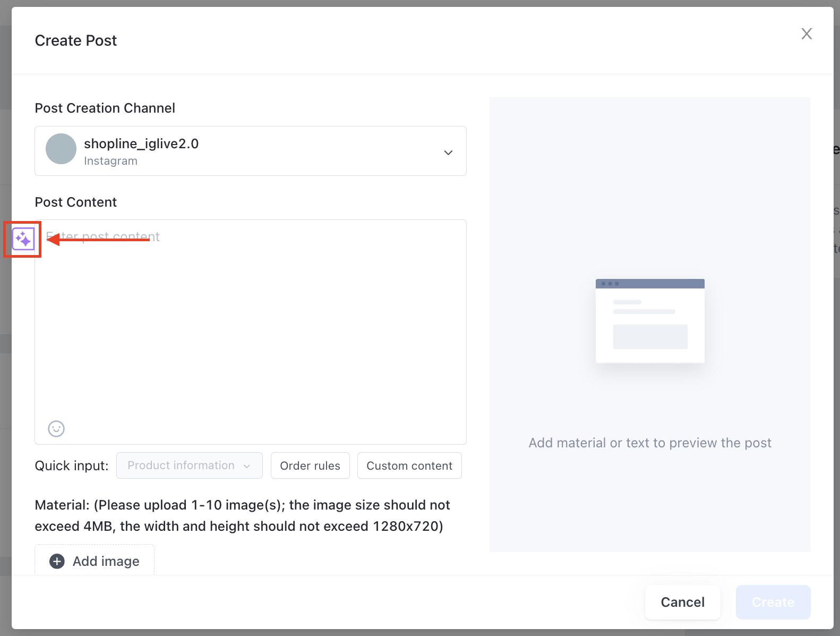The width and height of the screenshot is (840, 636).
Task: Insert Order rules quick input
Action: tap(310, 465)
